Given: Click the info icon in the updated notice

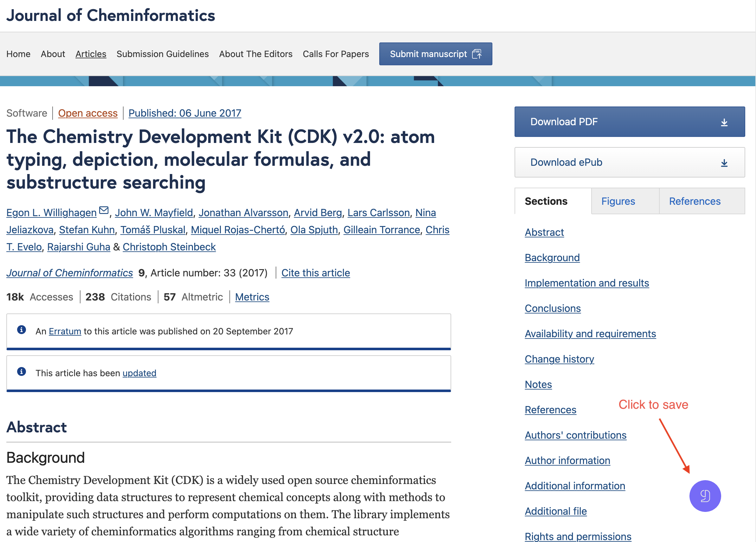Looking at the screenshot, I should pyautogui.click(x=22, y=371).
